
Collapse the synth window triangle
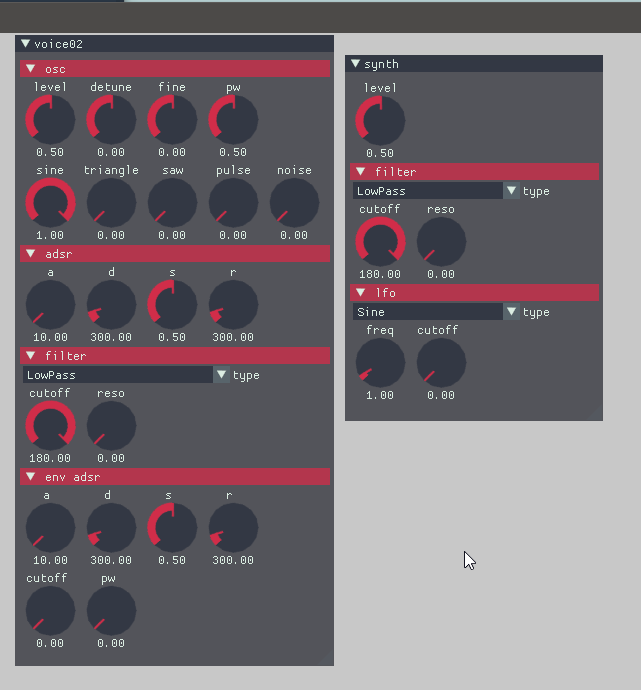click(x=355, y=64)
